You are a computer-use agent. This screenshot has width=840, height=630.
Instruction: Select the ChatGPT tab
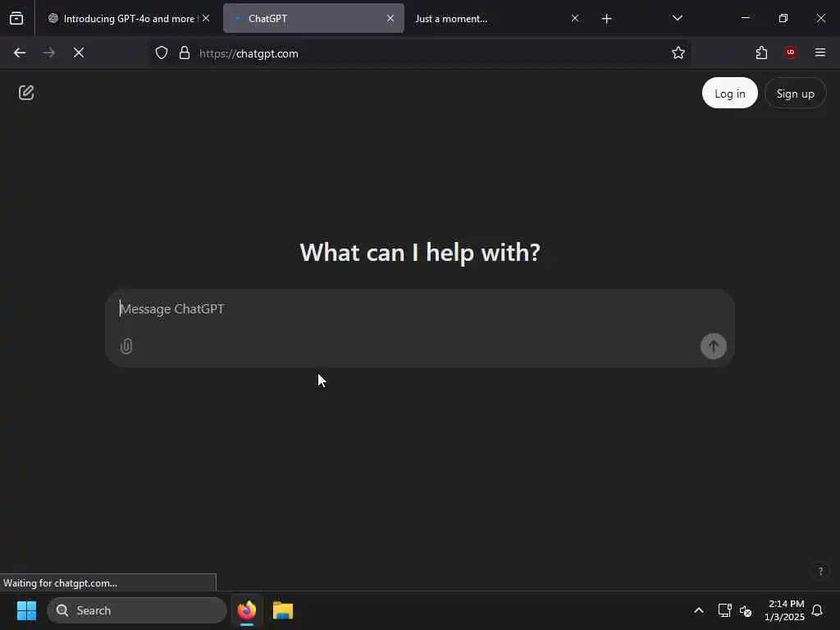point(313,18)
